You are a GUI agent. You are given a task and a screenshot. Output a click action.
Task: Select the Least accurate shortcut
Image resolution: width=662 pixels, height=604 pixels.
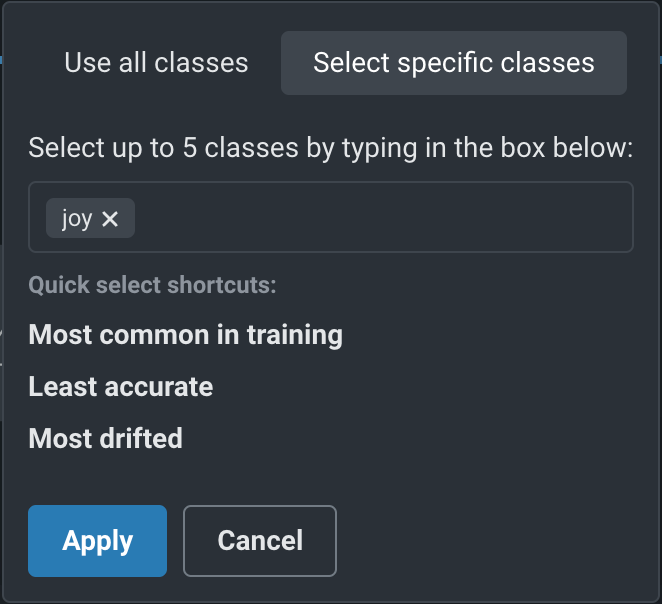click(x=120, y=386)
